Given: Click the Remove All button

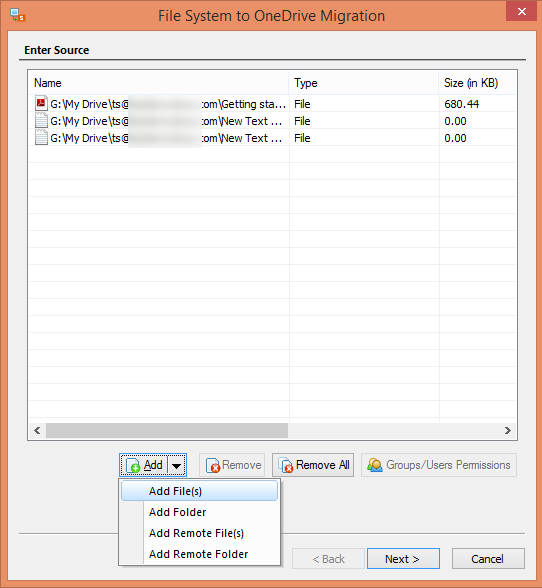Looking at the screenshot, I should [313, 465].
